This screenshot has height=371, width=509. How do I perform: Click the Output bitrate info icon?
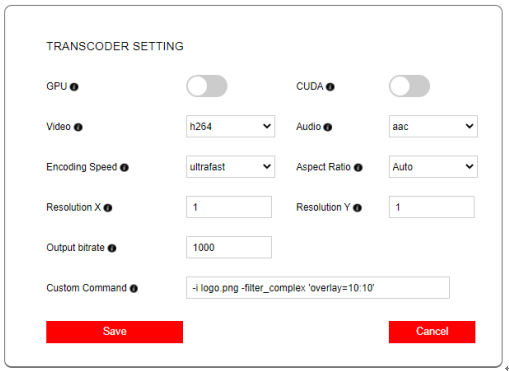112,248
